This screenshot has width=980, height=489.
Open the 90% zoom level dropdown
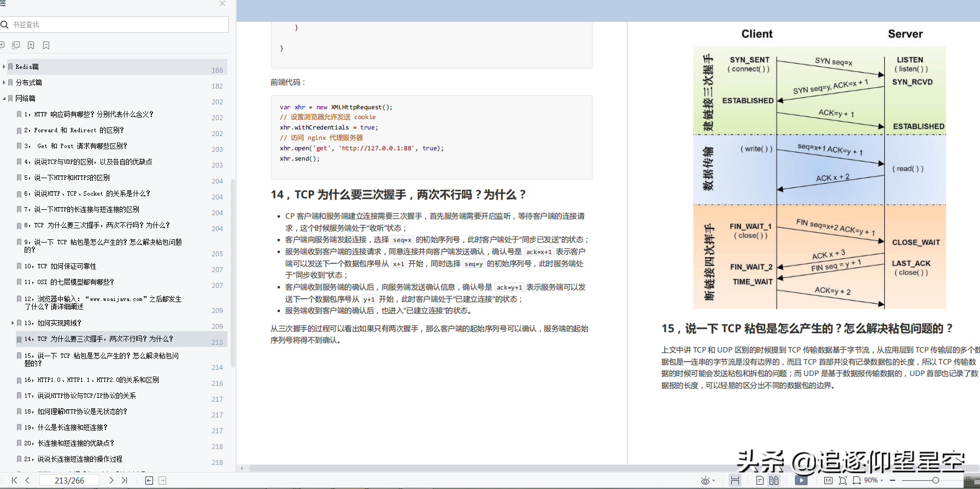click(882, 480)
